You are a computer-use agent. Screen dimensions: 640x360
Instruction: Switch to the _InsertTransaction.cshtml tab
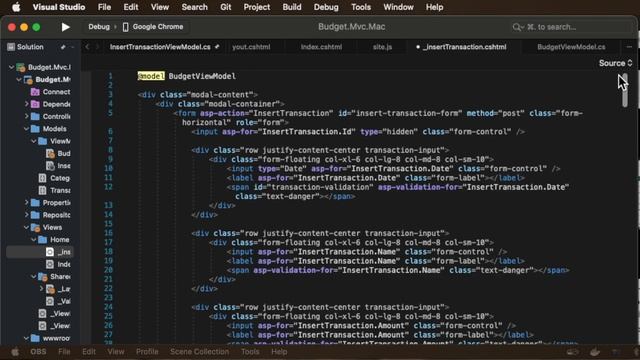465,47
